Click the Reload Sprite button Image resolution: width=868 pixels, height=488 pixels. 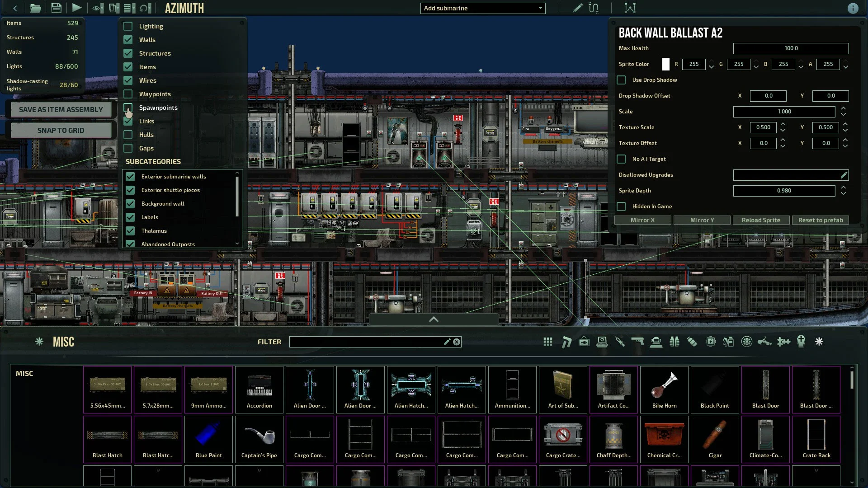[761, 220]
